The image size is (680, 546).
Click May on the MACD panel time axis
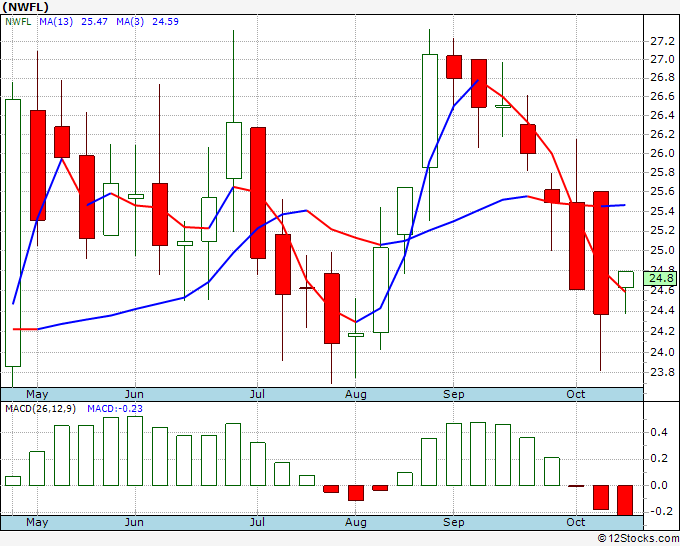[x=37, y=522]
